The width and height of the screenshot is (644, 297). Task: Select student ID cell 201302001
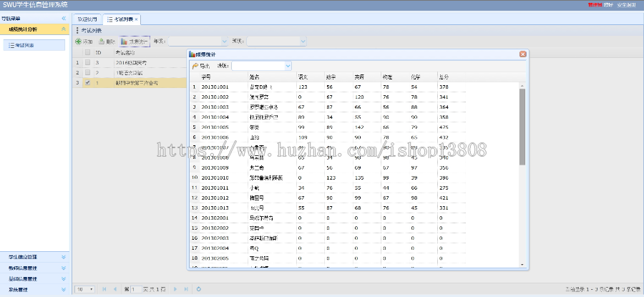(215, 218)
